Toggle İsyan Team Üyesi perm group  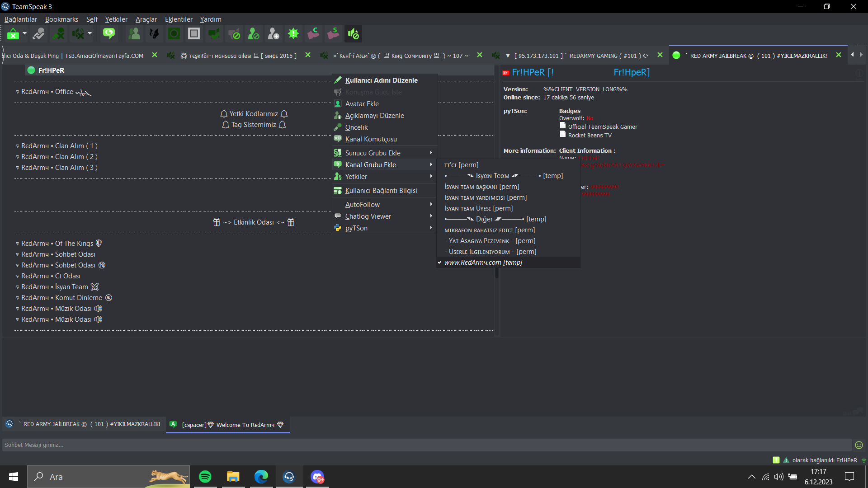(508, 208)
